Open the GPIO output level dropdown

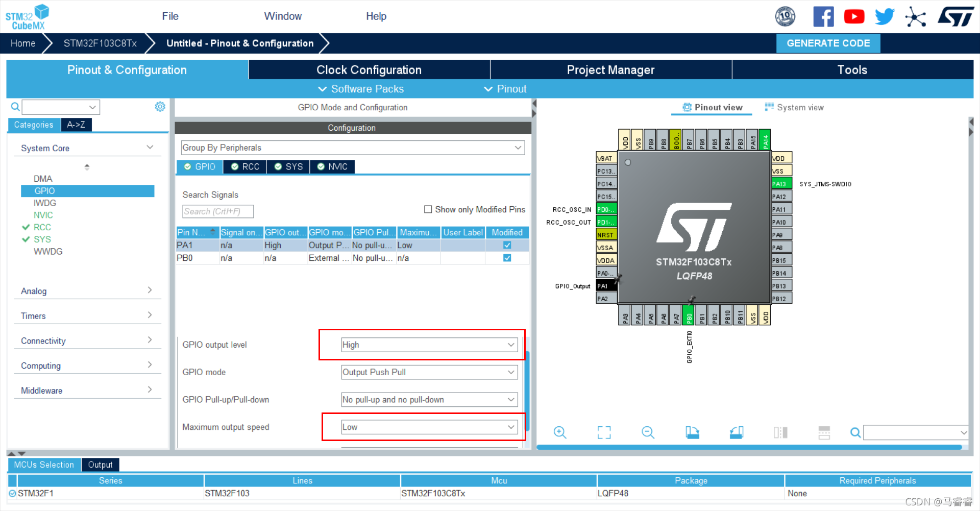[x=429, y=345]
